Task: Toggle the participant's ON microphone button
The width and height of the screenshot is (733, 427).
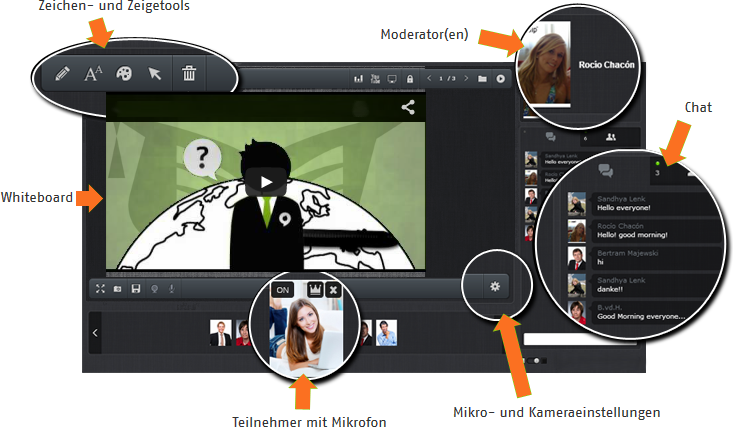Action: (x=283, y=289)
